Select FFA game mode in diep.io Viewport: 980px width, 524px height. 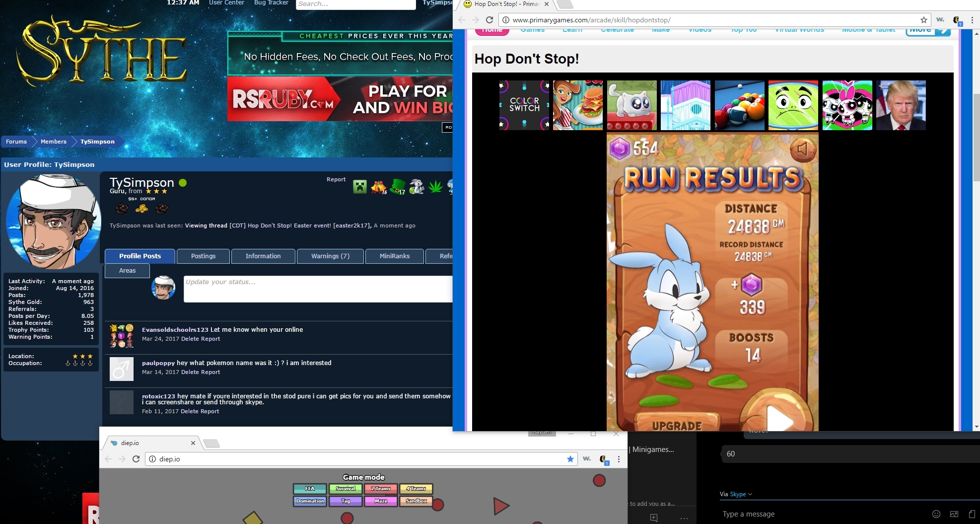[310, 489]
